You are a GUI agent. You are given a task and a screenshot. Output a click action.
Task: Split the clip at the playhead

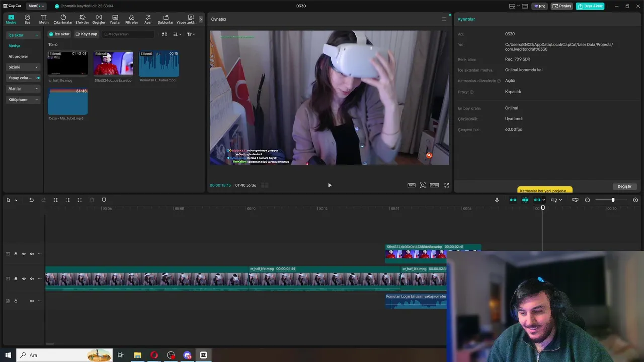tap(55, 200)
